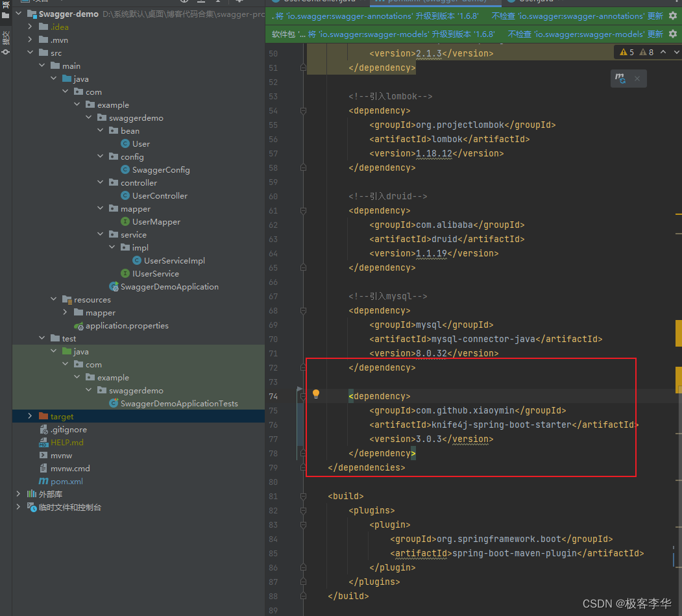The width and height of the screenshot is (682, 616).
Task: Click line number 74 in gutter
Action: [273, 397]
